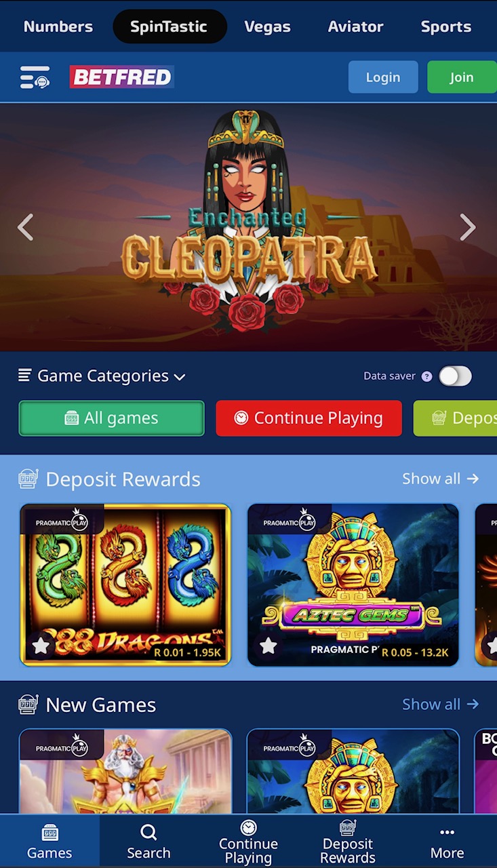Viewport: 497px width, 868px height.
Task: Select the All games category button
Action: click(111, 418)
